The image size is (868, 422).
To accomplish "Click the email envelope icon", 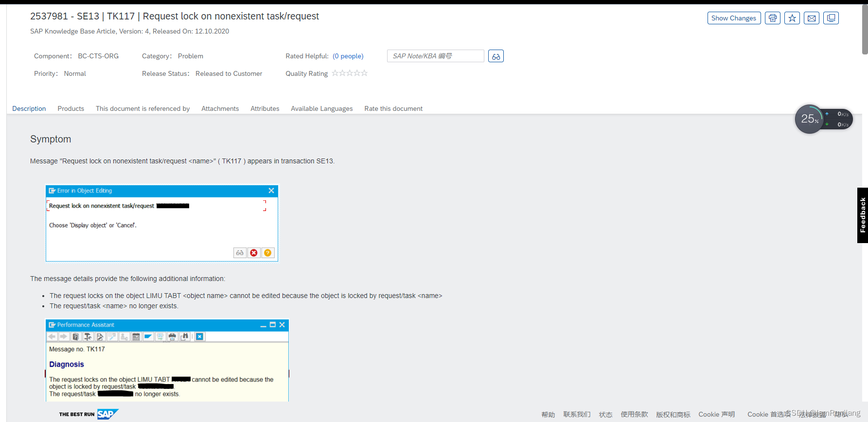I will pyautogui.click(x=812, y=18).
